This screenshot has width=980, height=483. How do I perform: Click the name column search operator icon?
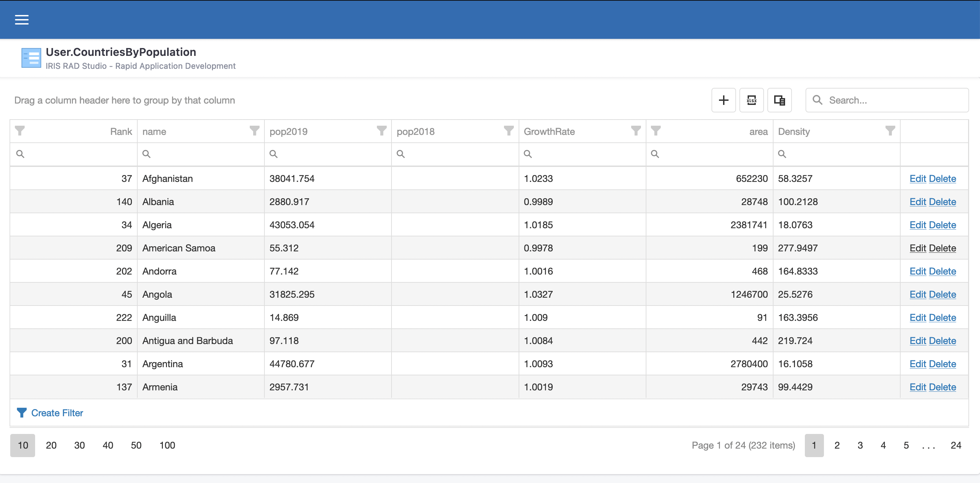(147, 154)
